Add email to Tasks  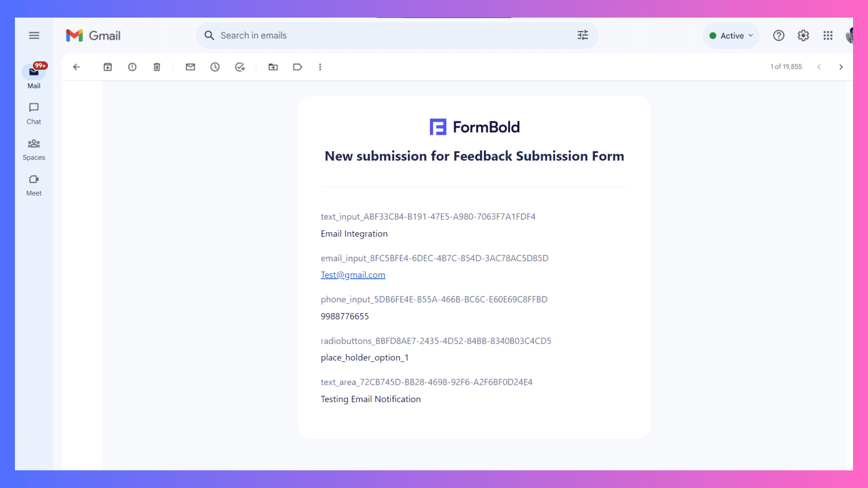click(x=240, y=67)
